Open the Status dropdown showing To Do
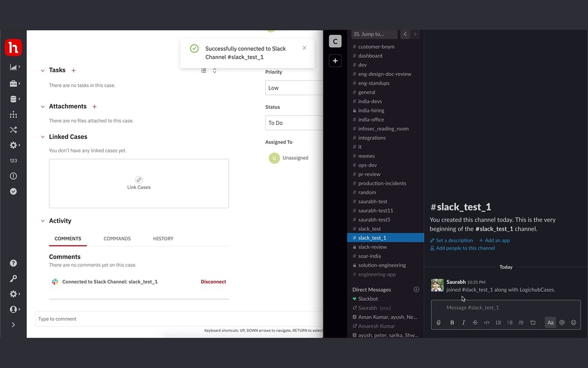588x368 pixels. pyautogui.click(x=294, y=123)
